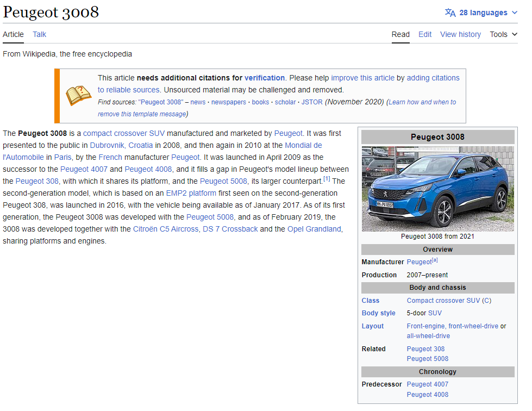Open the scholar find-sources link
The image size is (532, 411).
tap(285, 102)
